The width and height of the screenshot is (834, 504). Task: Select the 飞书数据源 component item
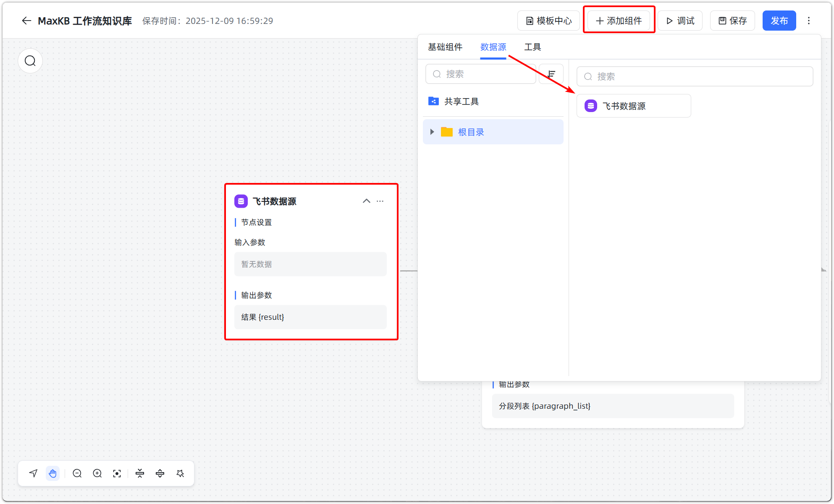coord(633,106)
